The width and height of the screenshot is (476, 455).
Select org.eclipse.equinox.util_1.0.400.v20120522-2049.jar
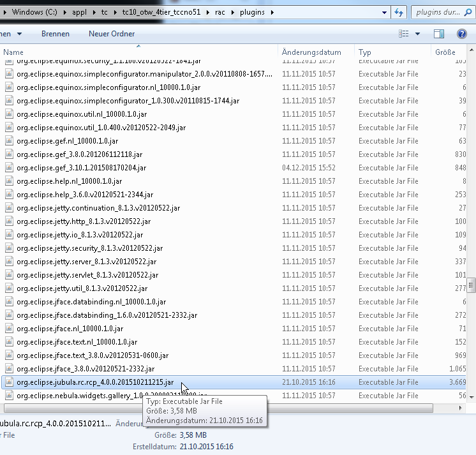click(101, 128)
